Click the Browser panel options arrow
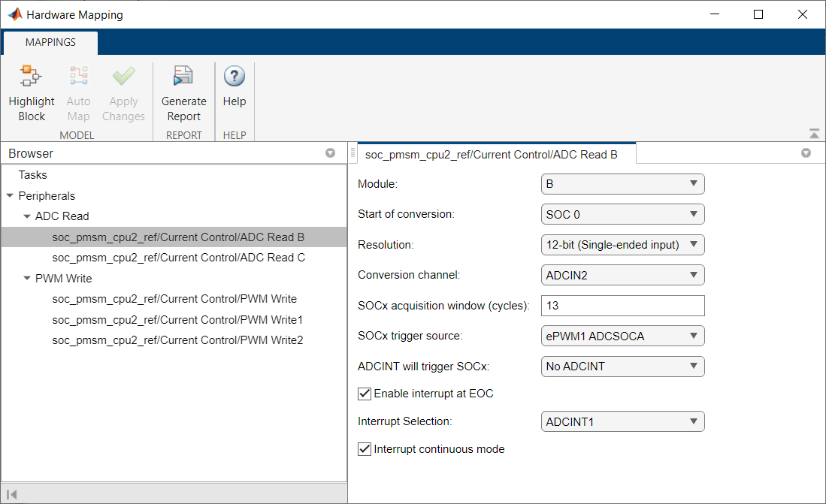The image size is (826, 504). (330, 153)
